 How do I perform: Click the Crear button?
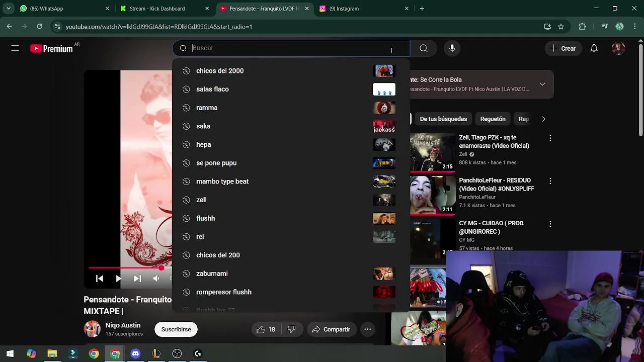563,48
